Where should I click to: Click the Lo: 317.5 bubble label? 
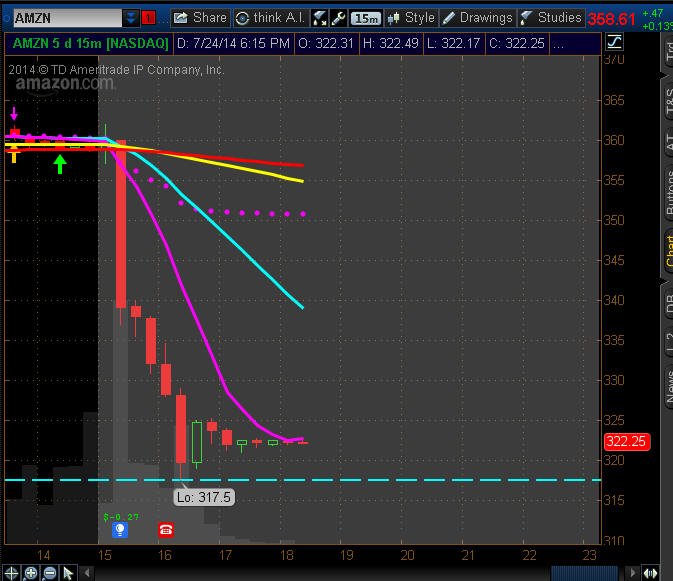[204, 497]
